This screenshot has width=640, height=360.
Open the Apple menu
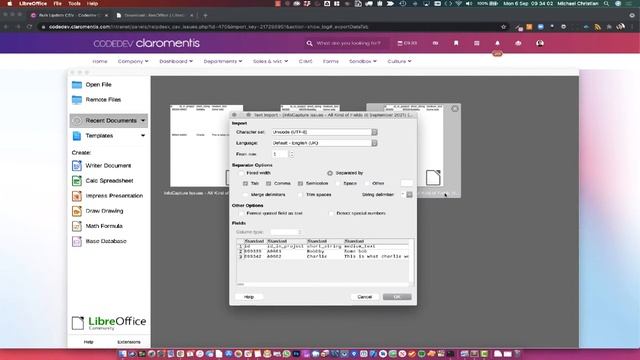(x=10, y=3)
